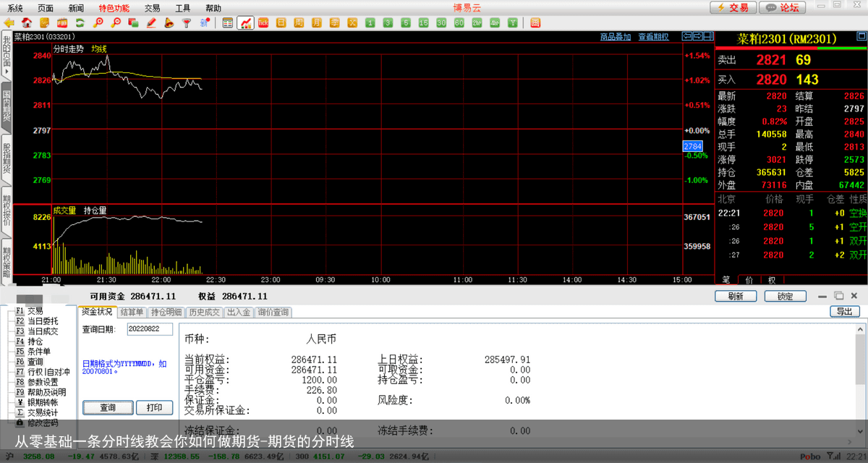Toggle the quote list table view
This screenshot has height=463, width=868.
point(228,23)
